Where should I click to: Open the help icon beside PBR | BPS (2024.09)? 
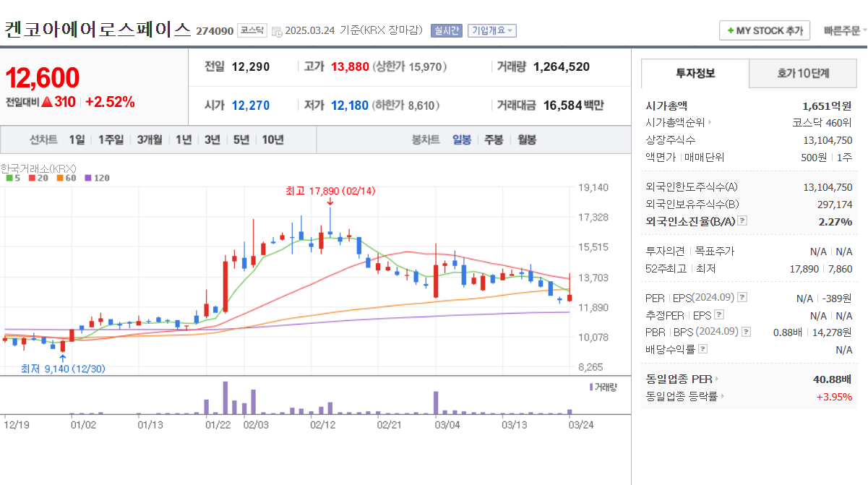click(x=746, y=332)
